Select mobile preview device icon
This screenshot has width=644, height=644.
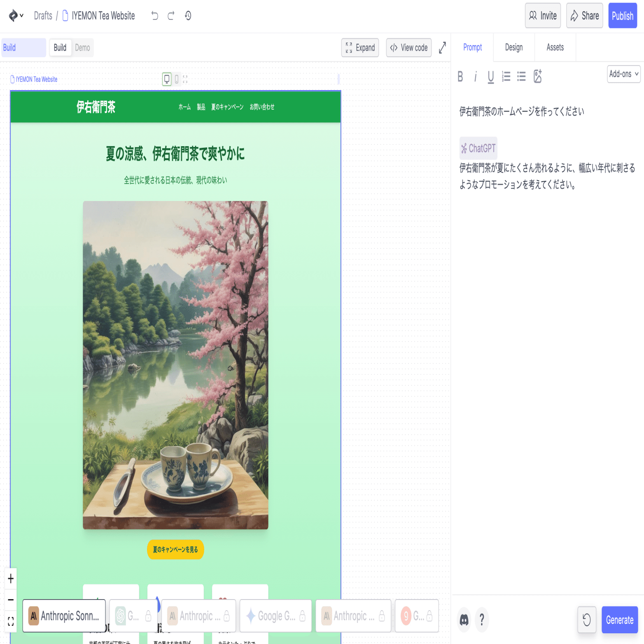(x=177, y=79)
